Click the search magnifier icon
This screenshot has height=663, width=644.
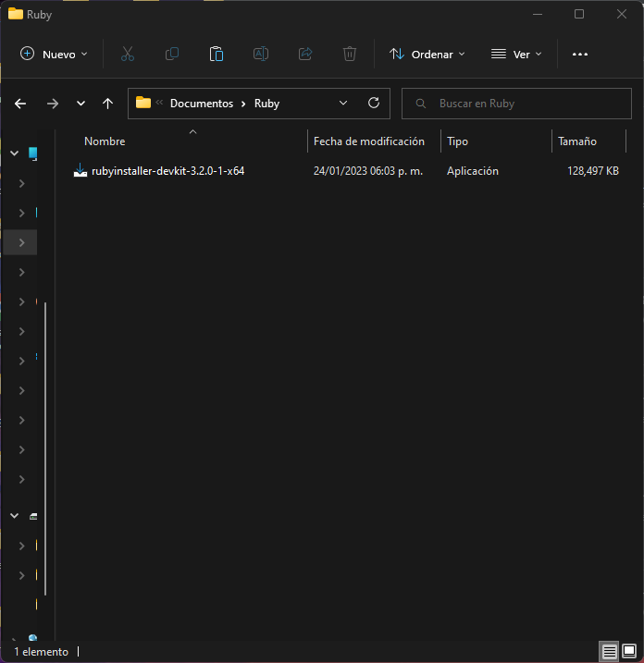(421, 104)
